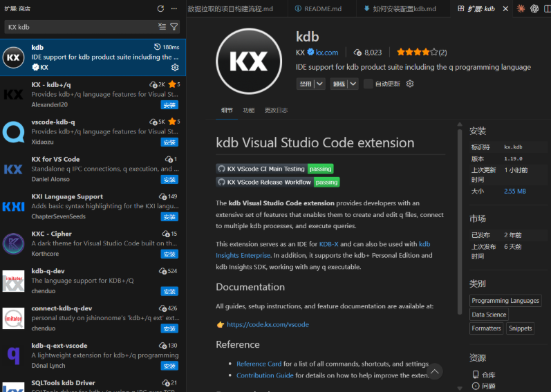Screen dimensions: 551x392
Task: Click the ChatGPT icon in editor toolbar
Action: [x=534, y=9]
